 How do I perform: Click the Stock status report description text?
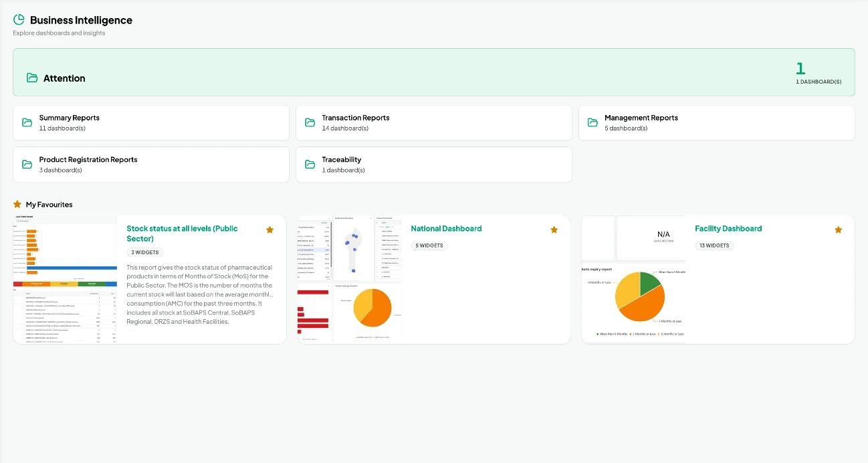click(x=200, y=294)
